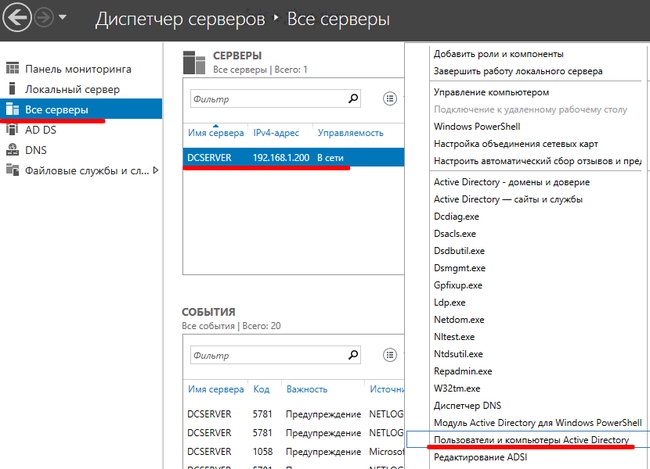Viewport: 650px width, 469px height.
Task: Open the servers list options button
Action: click(x=390, y=99)
